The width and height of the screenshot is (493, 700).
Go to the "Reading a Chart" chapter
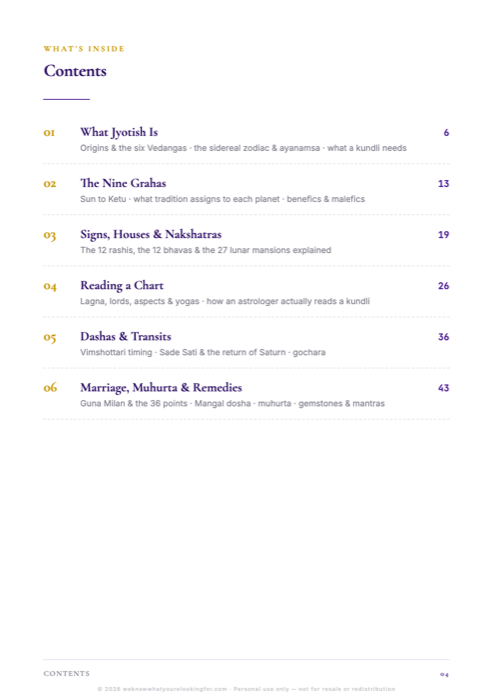pyautogui.click(x=121, y=286)
